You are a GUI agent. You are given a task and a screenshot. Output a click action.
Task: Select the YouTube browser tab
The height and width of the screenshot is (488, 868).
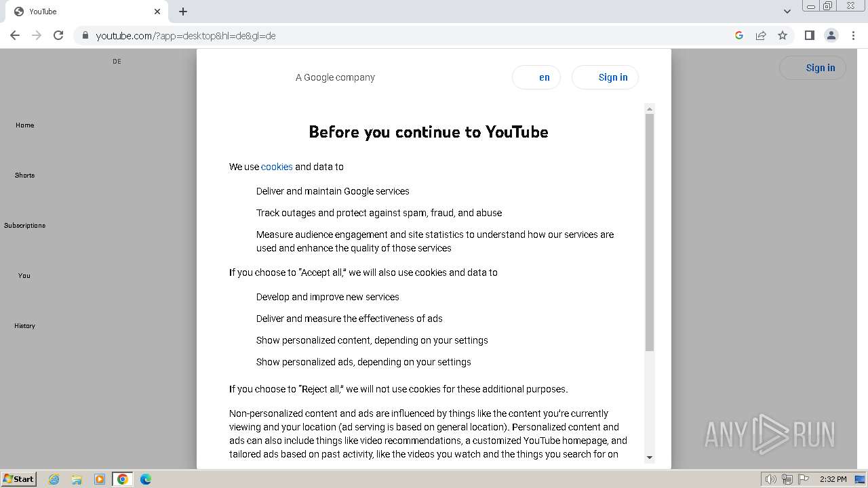coord(86,12)
